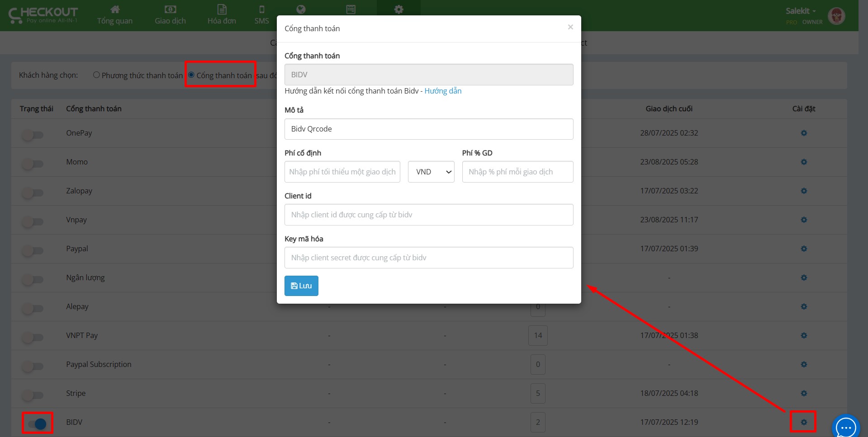Expand the Salekit account menu
Screen dimensions: 868x437
[800, 11]
